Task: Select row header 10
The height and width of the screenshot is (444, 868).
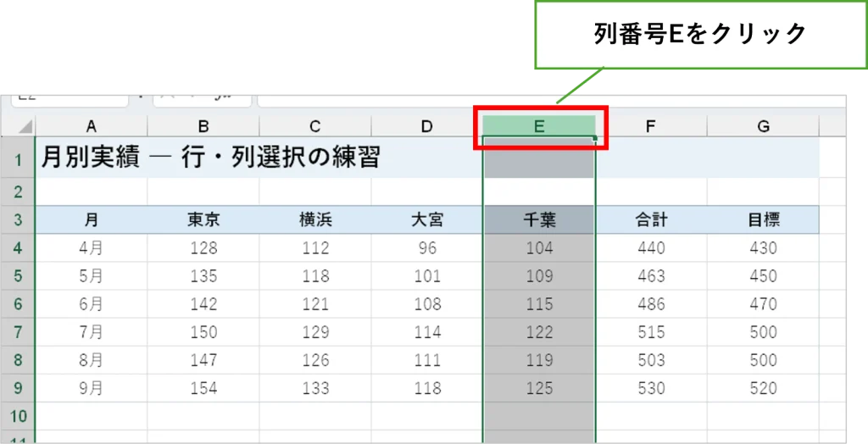Action: [x=18, y=416]
